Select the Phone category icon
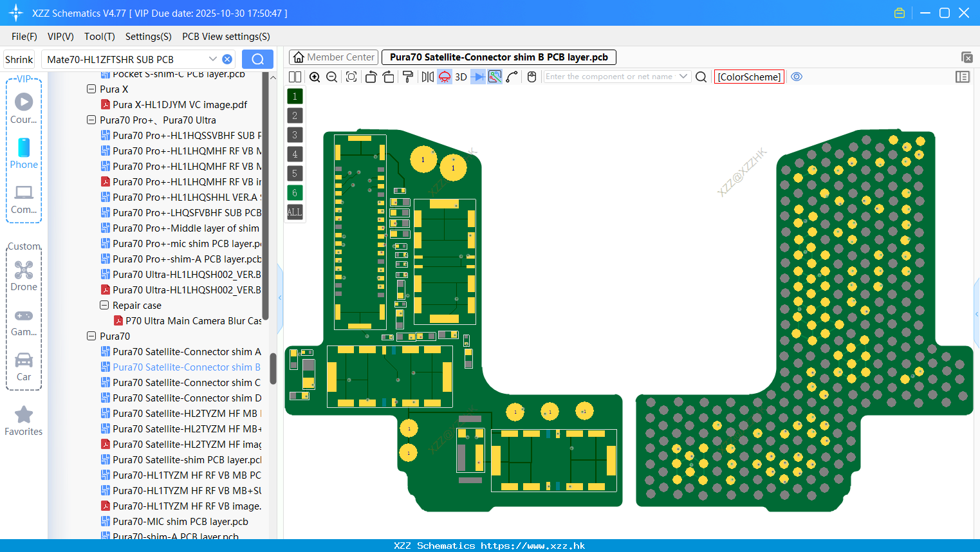The image size is (980, 552). click(24, 153)
